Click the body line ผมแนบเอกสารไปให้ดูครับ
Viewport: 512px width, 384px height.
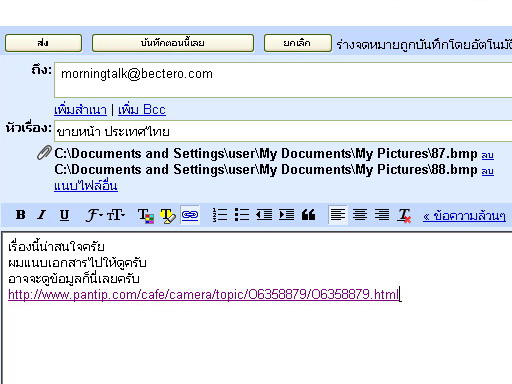pos(77,263)
